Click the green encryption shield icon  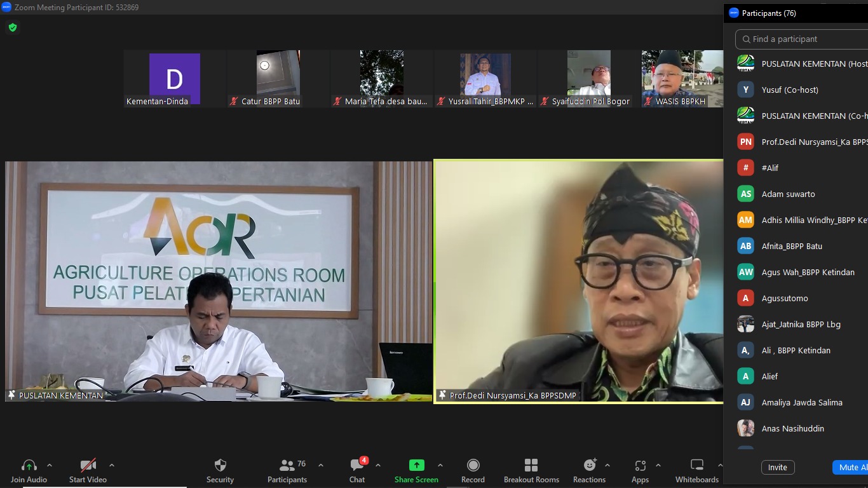[13, 27]
